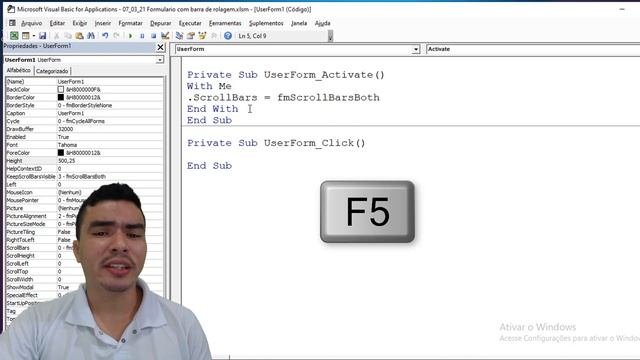Open the Janela menu
The image size is (640, 360).
[x=299, y=23]
